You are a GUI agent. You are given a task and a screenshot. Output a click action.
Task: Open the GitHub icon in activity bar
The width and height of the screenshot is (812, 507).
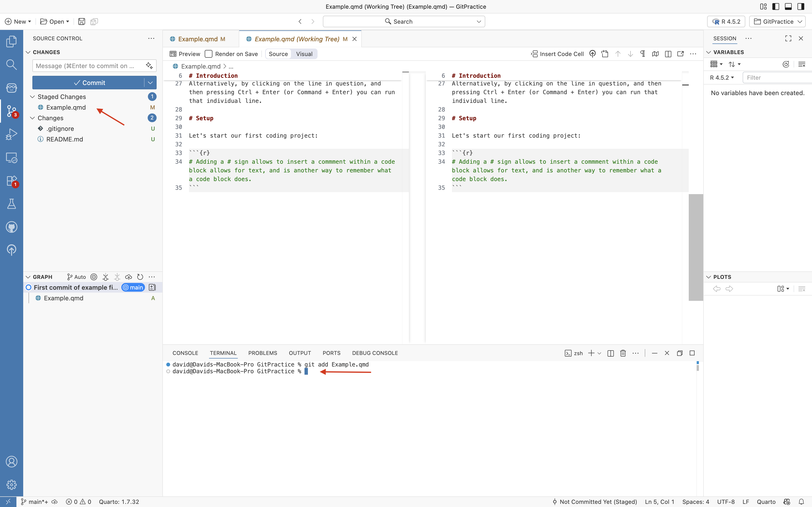click(x=11, y=227)
